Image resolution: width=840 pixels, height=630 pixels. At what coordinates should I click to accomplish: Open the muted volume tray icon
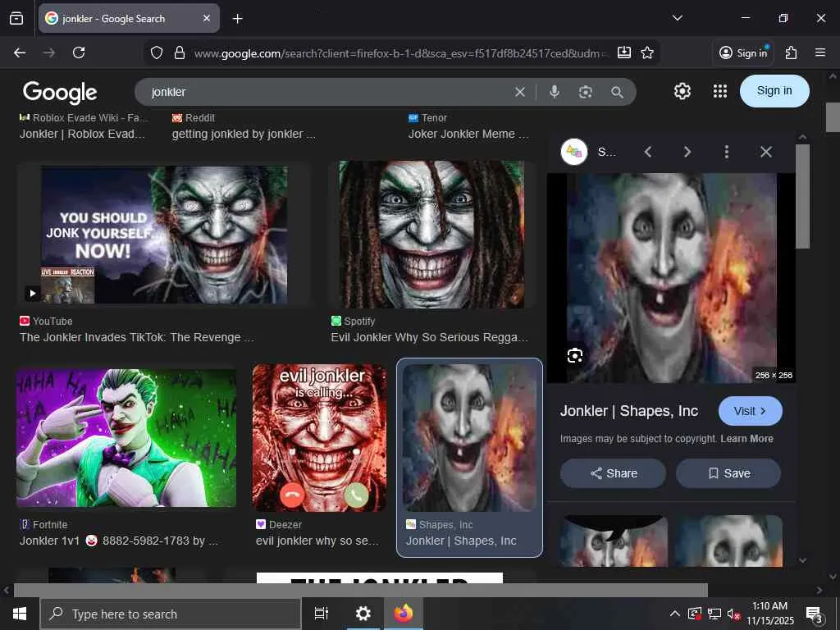734,614
